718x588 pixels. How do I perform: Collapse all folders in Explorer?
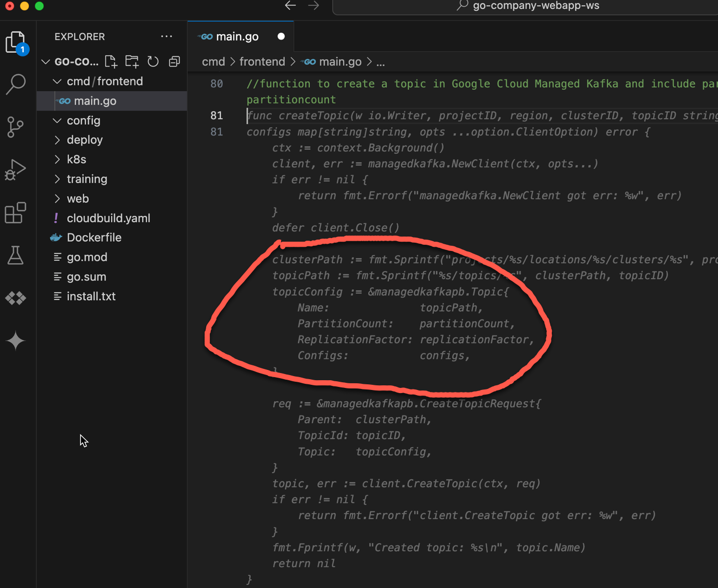174,62
